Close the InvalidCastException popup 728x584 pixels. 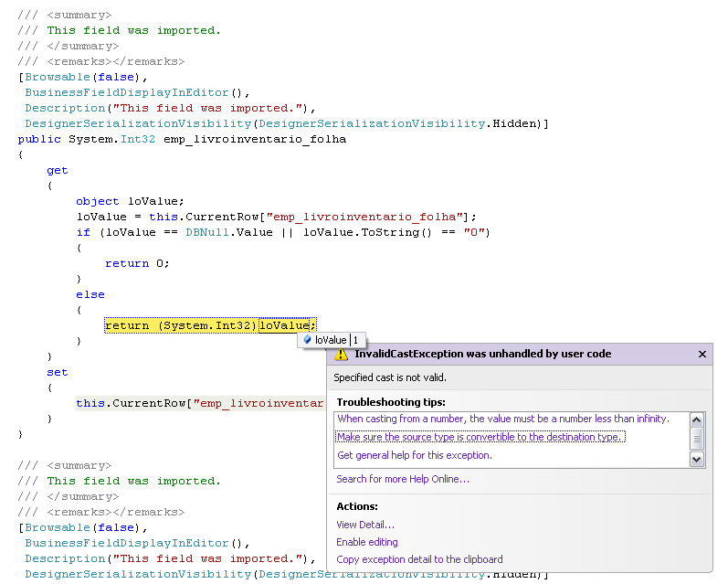pos(702,355)
